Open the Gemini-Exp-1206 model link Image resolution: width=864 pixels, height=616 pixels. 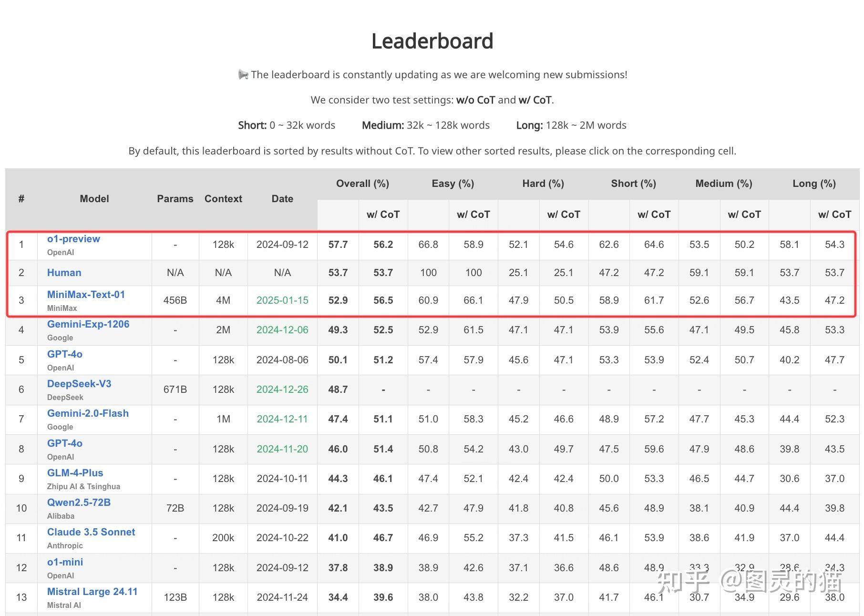(88, 324)
